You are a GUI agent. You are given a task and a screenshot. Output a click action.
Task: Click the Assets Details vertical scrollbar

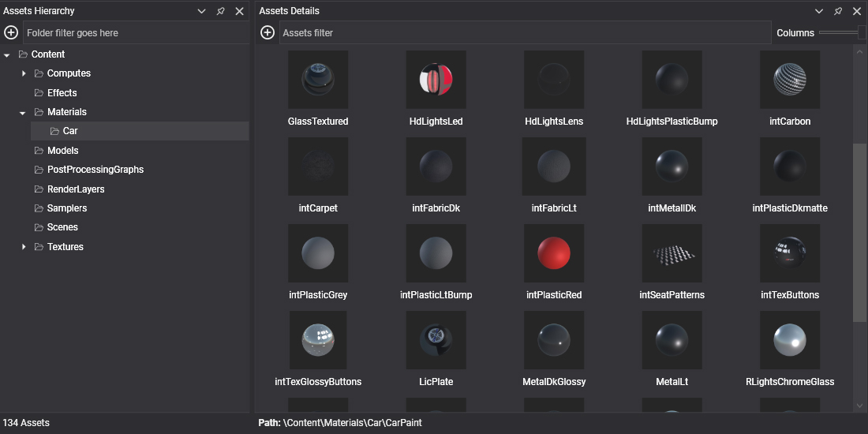(859, 233)
